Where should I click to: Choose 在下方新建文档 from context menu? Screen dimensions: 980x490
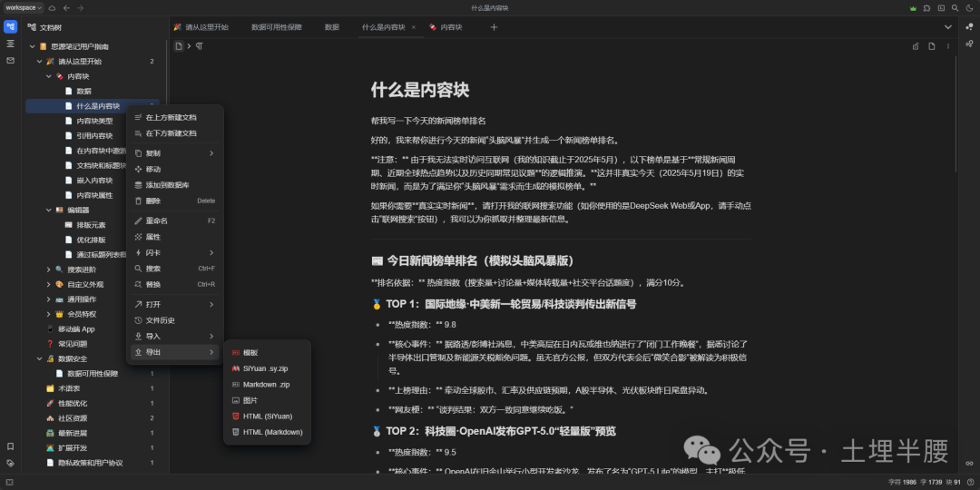pos(174,133)
